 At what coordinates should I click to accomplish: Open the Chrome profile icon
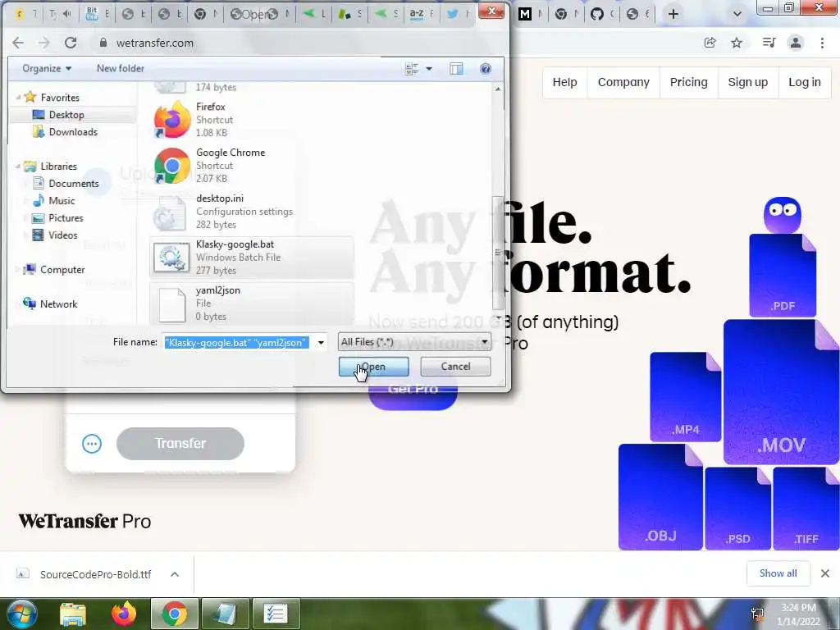(x=796, y=43)
